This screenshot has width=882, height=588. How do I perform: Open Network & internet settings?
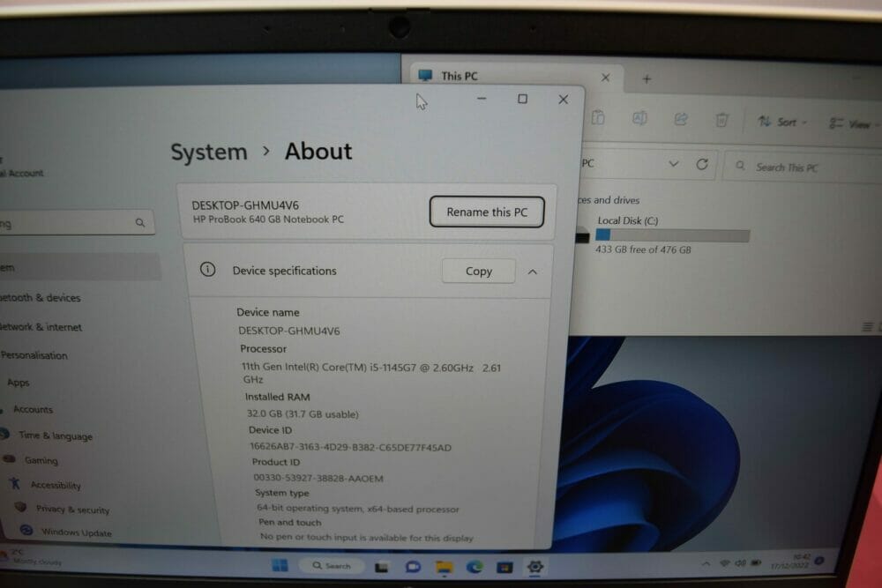coord(41,326)
